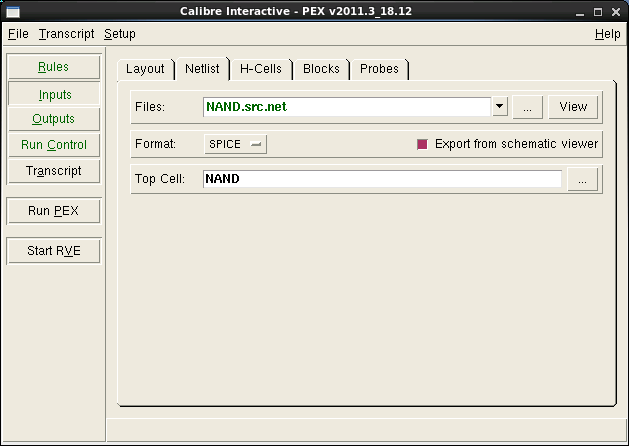
Task: Click the Top Cell input field
Action: [x=382, y=178]
